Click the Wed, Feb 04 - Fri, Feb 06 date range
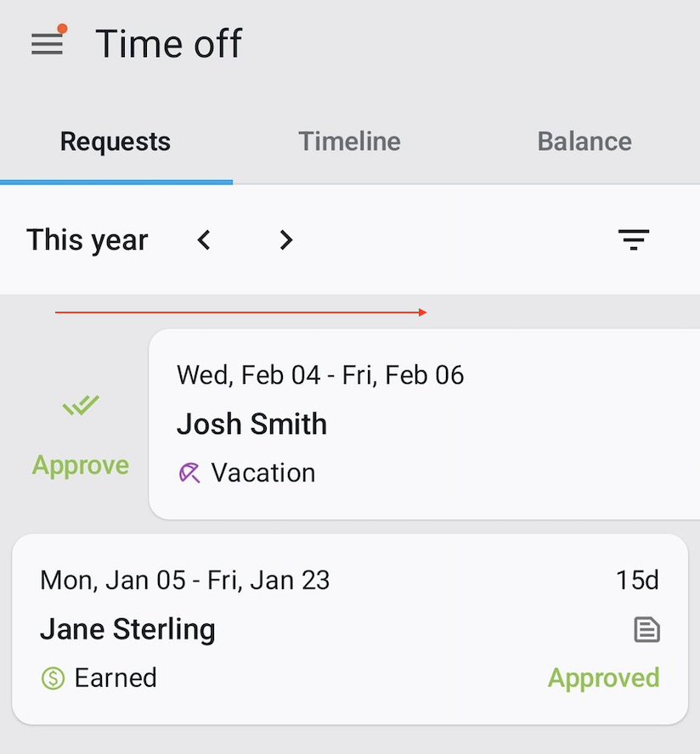The width and height of the screenshot is (700, 754). coord(320,375)
